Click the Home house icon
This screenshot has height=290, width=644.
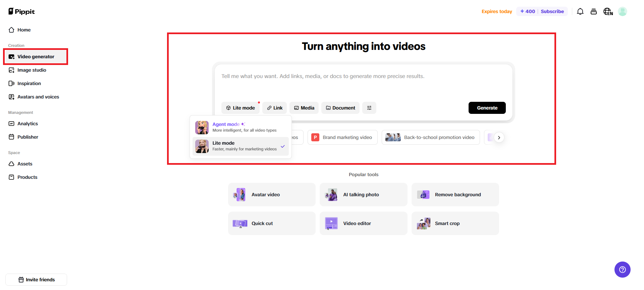[11, 30]
